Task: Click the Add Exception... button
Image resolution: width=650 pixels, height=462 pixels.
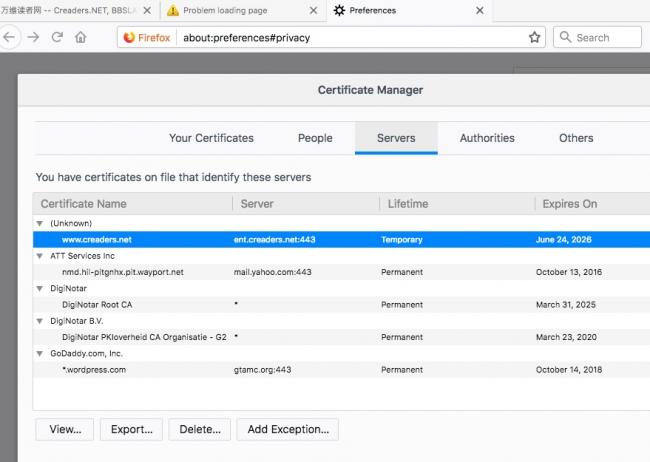Action: [x=288, y=429]
